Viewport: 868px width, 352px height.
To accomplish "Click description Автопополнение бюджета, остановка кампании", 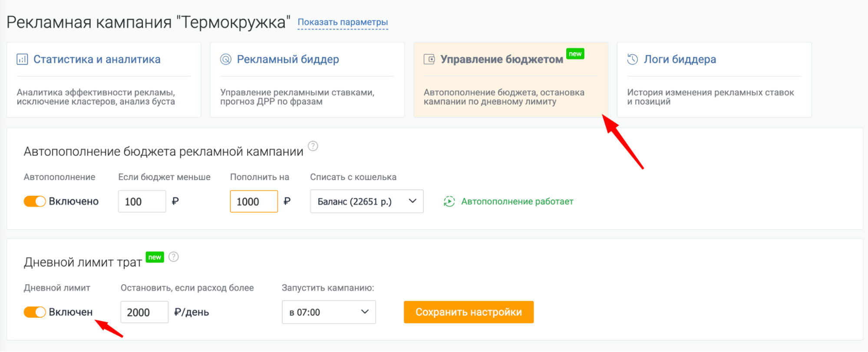I will 504,97.
